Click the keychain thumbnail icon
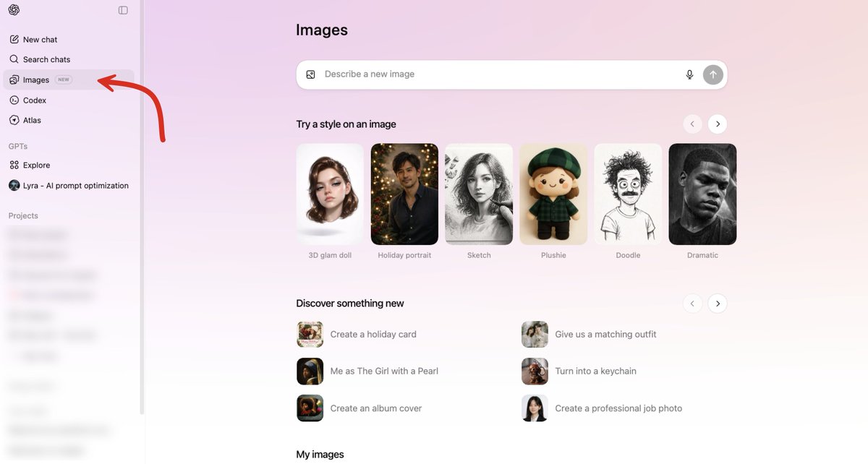 535,371
